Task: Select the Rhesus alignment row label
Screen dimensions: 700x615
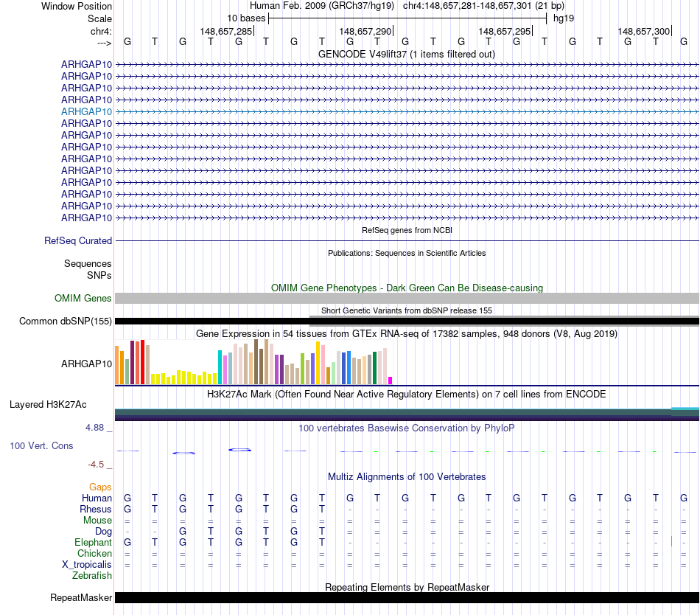Action: tap(96, 509)
